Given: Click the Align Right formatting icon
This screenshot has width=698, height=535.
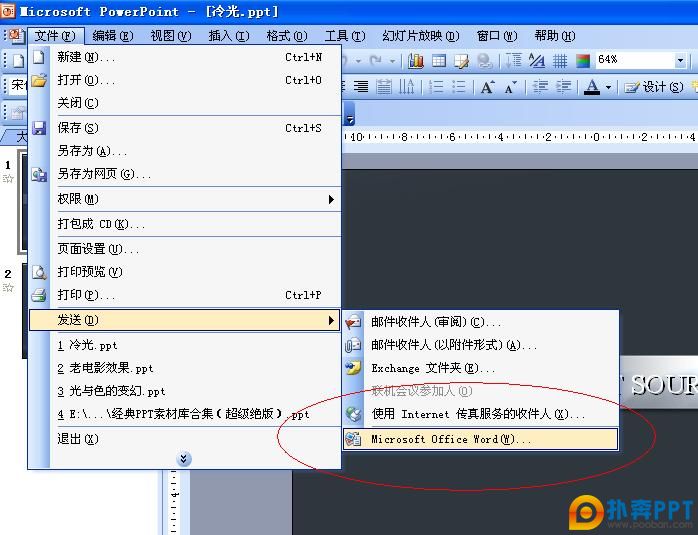Looking at the screenshot, I should click(x=361, y=86).
